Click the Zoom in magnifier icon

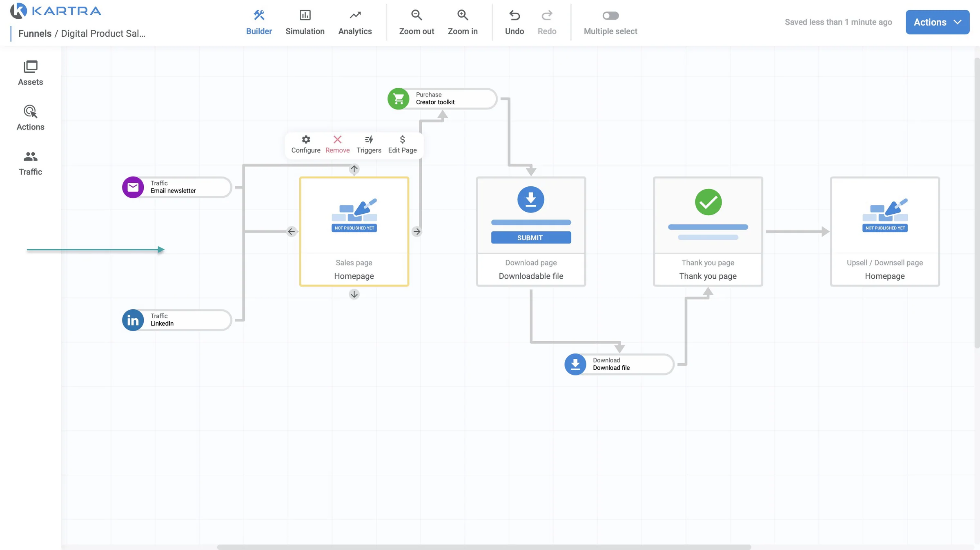[463, 16]
